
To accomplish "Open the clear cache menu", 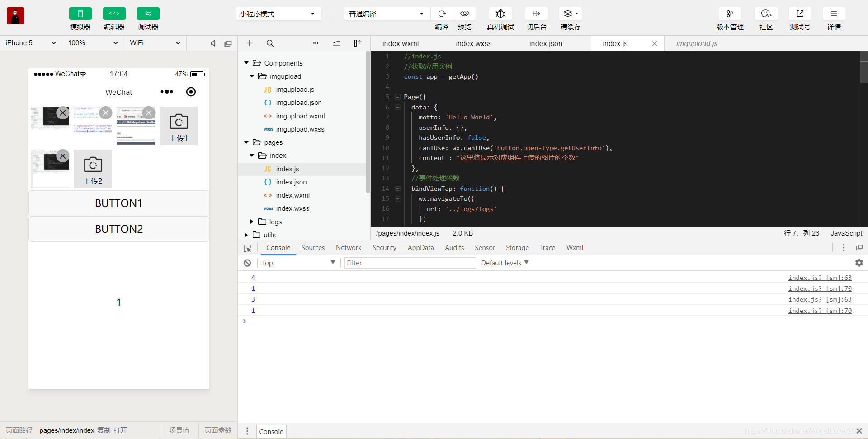I will (x=571, y=14).
